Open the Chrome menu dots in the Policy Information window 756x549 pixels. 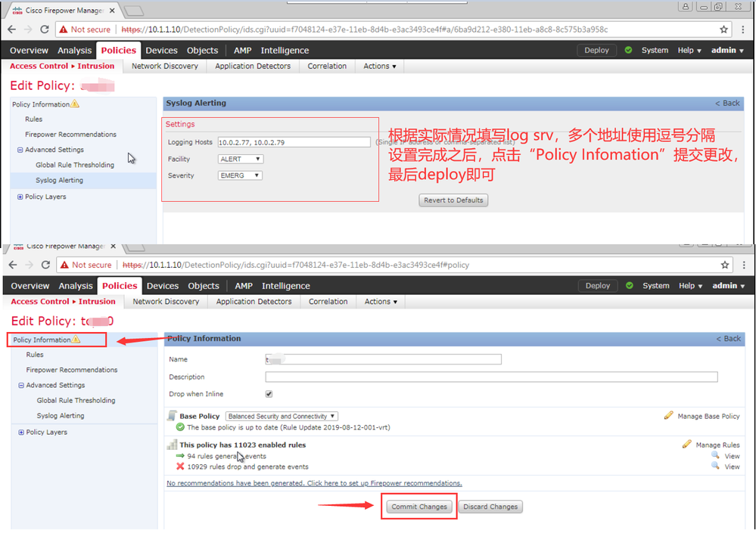744,265
